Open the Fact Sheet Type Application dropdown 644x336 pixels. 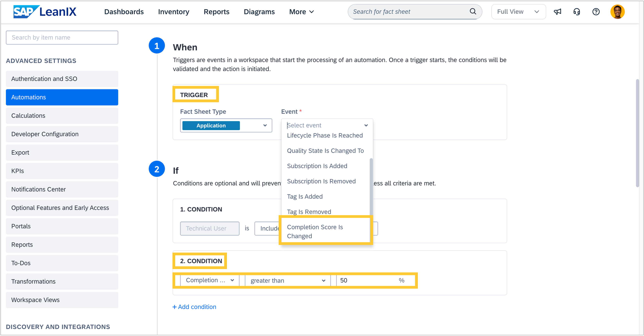(x=226, y=125)
